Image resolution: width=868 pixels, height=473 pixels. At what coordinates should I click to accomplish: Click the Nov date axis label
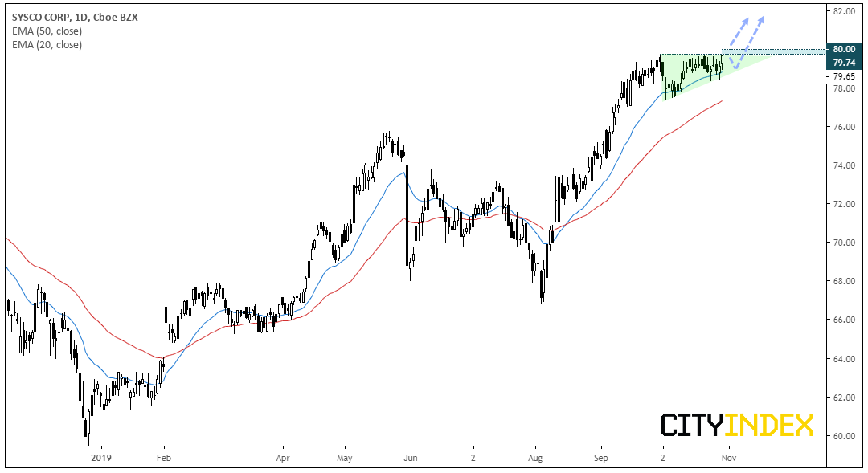pyautogui.click(x=729, y=458)
